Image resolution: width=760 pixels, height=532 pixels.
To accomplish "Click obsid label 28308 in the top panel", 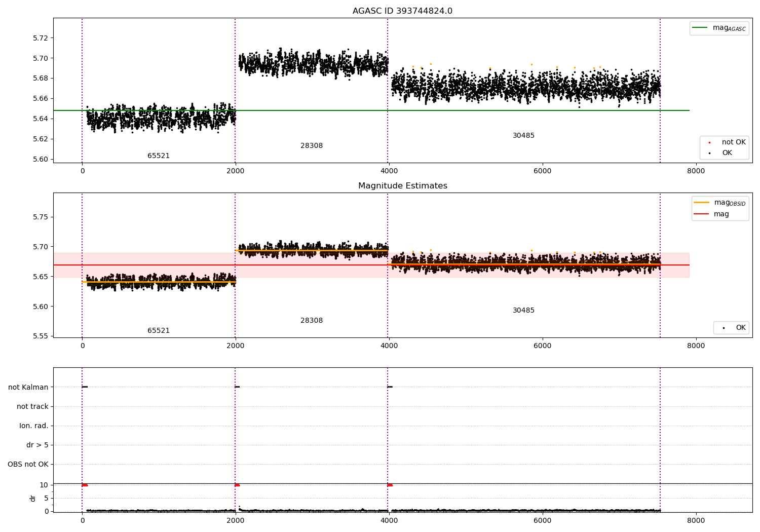I will 312,146.
